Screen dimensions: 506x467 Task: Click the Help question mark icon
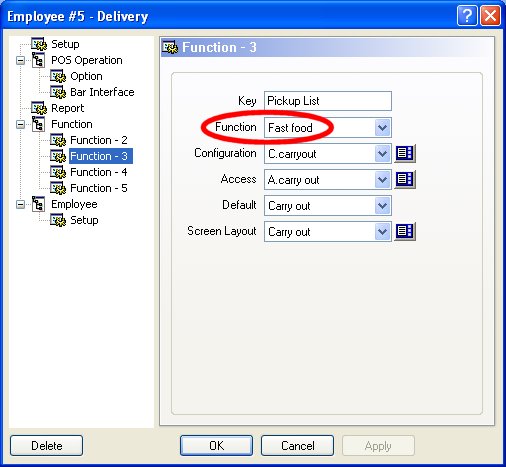pyautogui.click(x=467, y=15)
